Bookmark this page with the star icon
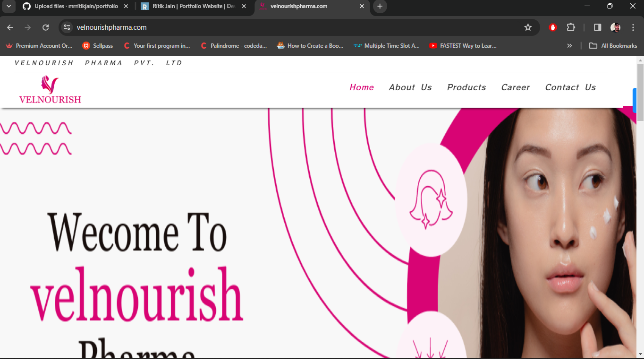Screen dimensions: 644x359 (x=528, y=27)
